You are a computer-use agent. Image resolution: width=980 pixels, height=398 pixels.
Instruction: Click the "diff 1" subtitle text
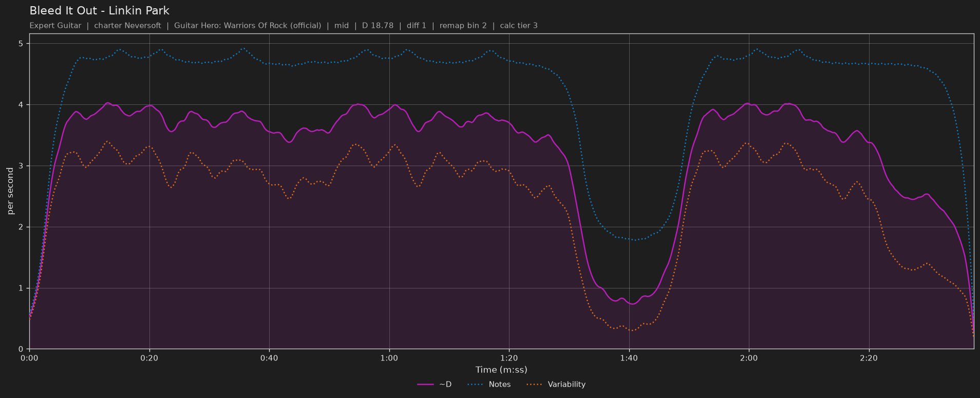pyautogui.click(x=417, y=26)
